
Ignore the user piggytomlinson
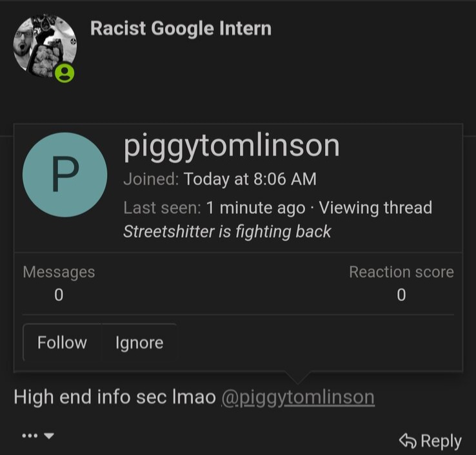point(139,343)
